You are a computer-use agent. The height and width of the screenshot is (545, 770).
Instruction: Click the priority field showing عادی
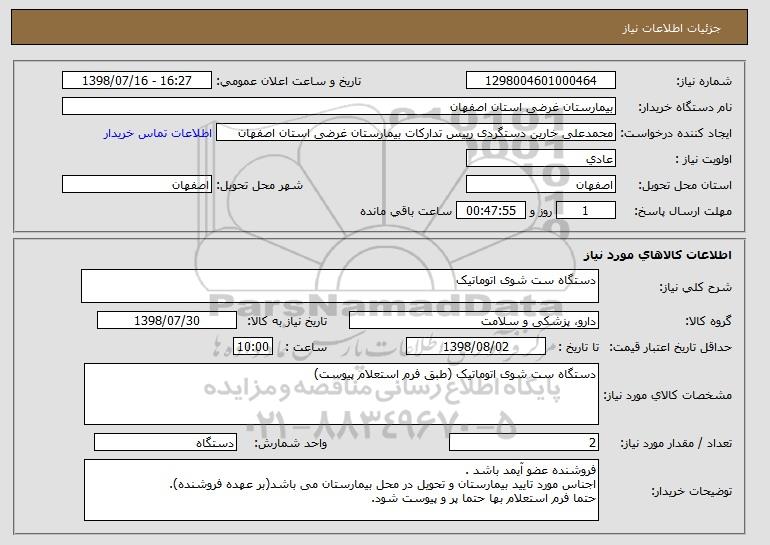click(x=541, y=159)
